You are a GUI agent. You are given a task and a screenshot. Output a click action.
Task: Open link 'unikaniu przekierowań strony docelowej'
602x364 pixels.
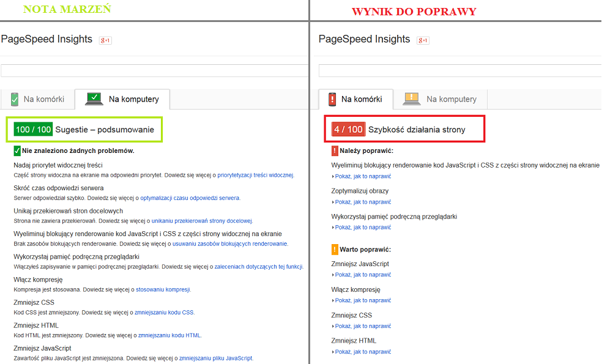coord(201,221)
